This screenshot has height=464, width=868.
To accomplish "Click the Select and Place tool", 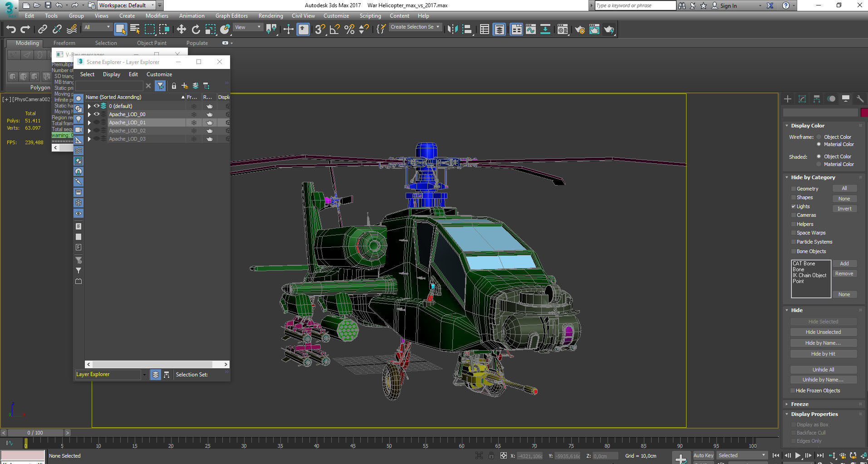I will (225, 29).
